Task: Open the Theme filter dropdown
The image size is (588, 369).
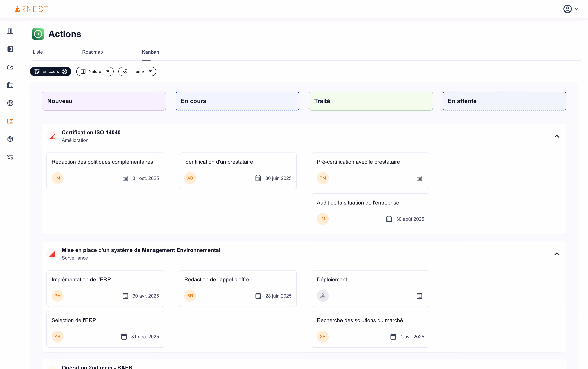Action: [x=137, y=71]
